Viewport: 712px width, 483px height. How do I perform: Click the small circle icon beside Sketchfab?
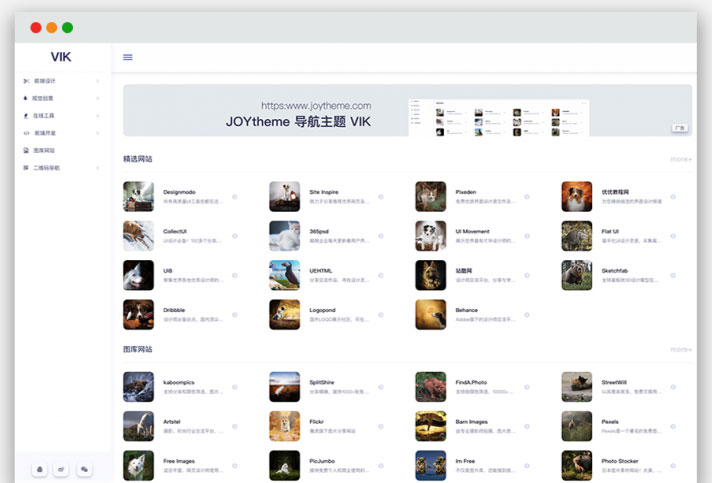point(673,275)
